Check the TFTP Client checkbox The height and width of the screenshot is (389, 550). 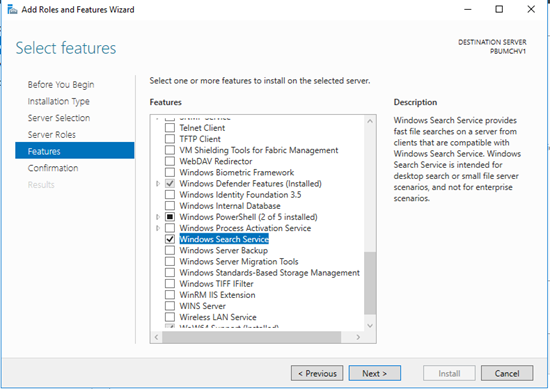pos(170,139)
